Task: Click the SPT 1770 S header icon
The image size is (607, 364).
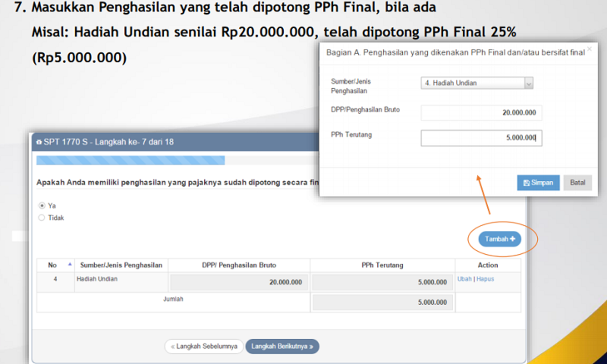Action: click(39, 143)
